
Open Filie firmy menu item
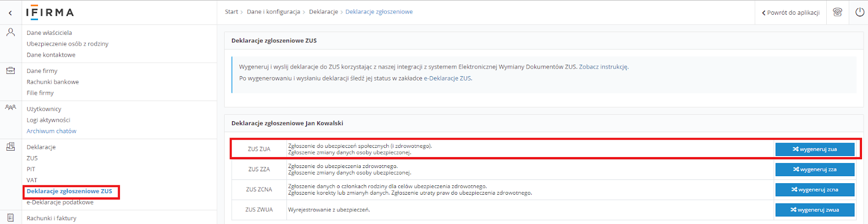point(40,92)
